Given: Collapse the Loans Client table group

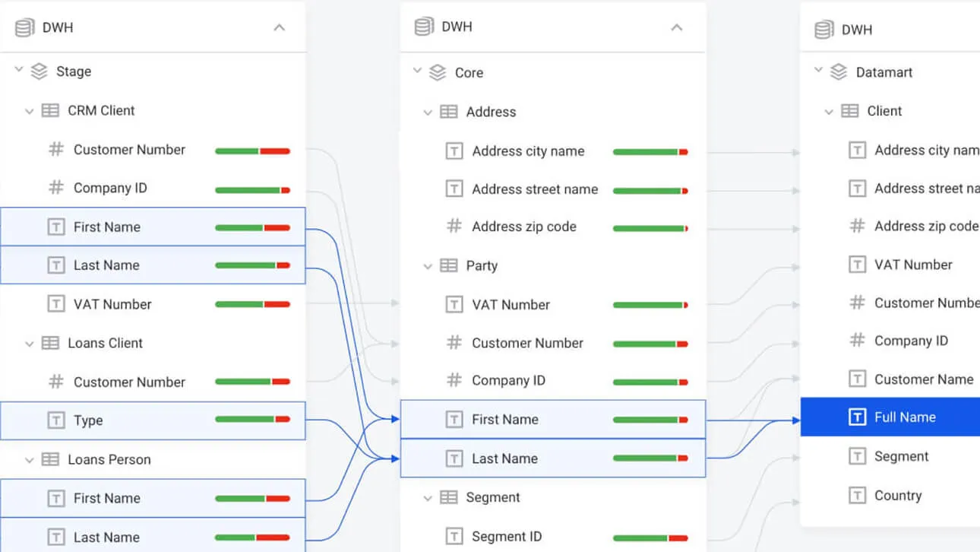Looking at the screenshot, I should (x=30, y=344).
